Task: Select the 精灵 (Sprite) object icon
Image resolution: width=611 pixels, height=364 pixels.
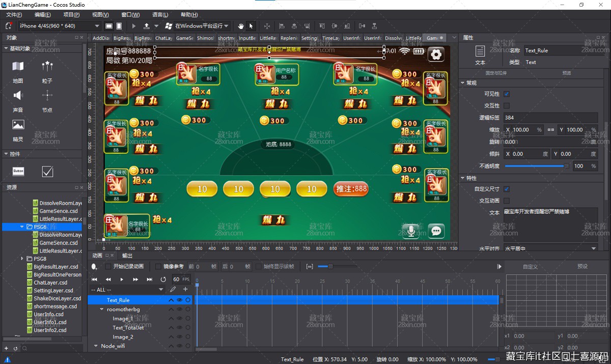Action: [18, 125]
